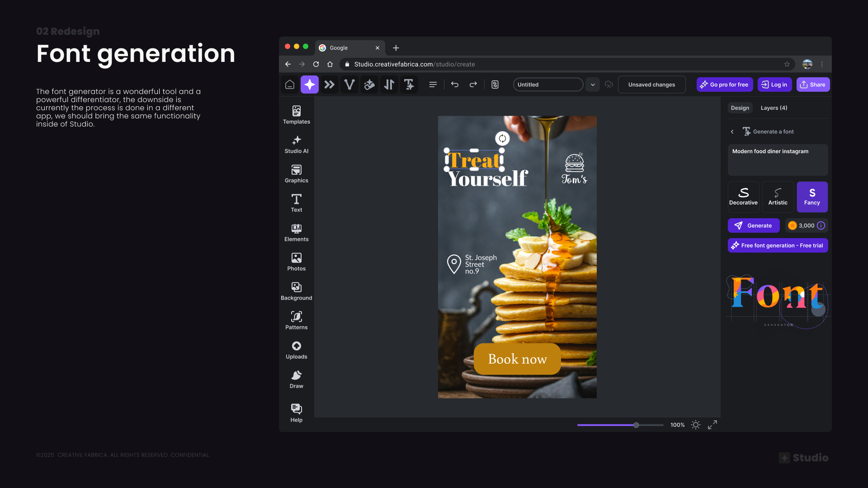This screenshot has height=488, width=868.
Task: Open the Photos panel
Action: (296, 261)
